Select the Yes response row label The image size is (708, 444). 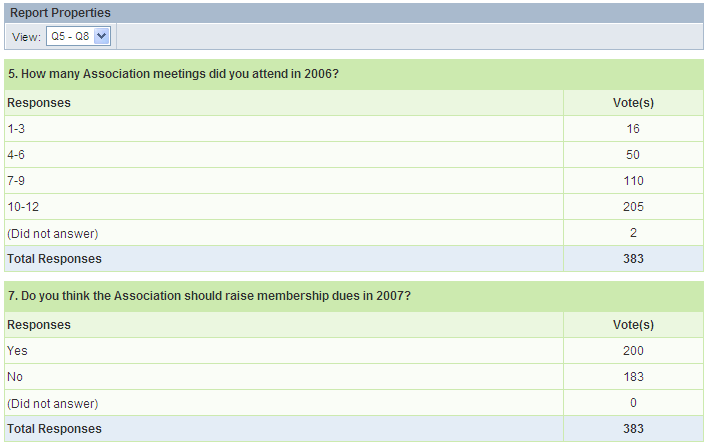coord(17,351)
